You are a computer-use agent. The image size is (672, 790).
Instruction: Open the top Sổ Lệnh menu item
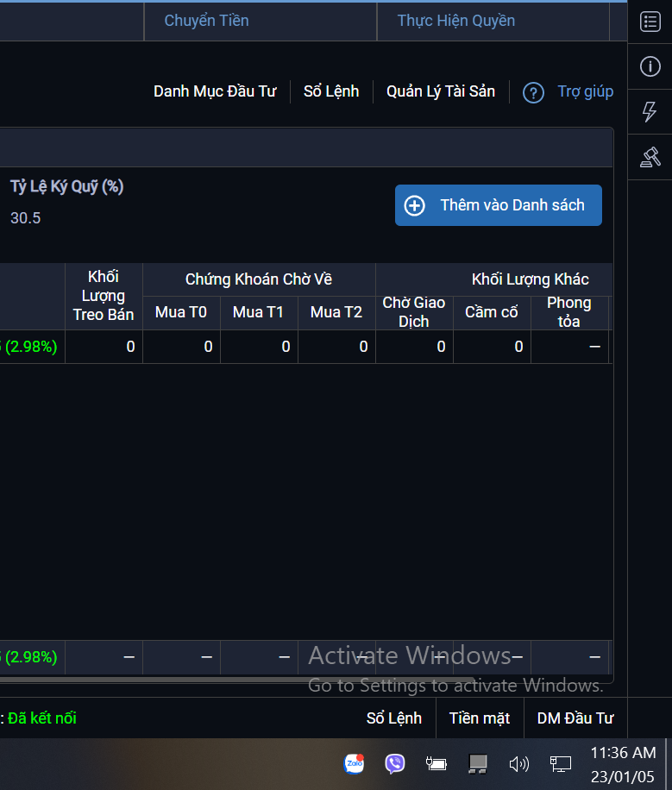pyautogui.click(x=331, y=91)
